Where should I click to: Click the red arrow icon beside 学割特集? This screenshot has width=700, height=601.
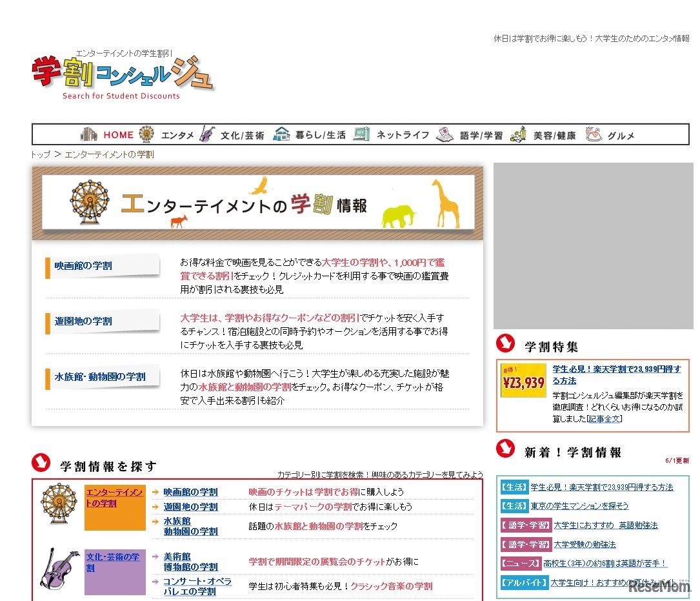[x=505, y=344]
